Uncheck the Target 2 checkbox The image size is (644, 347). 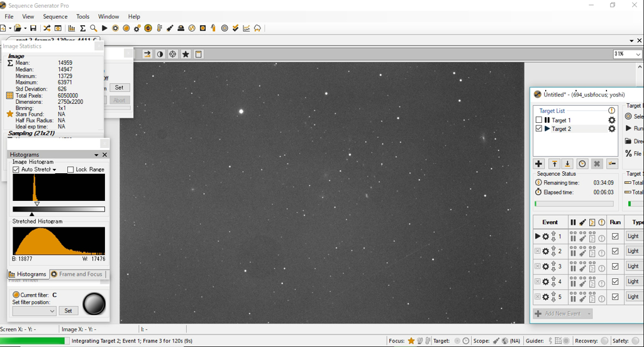point(539,128)
